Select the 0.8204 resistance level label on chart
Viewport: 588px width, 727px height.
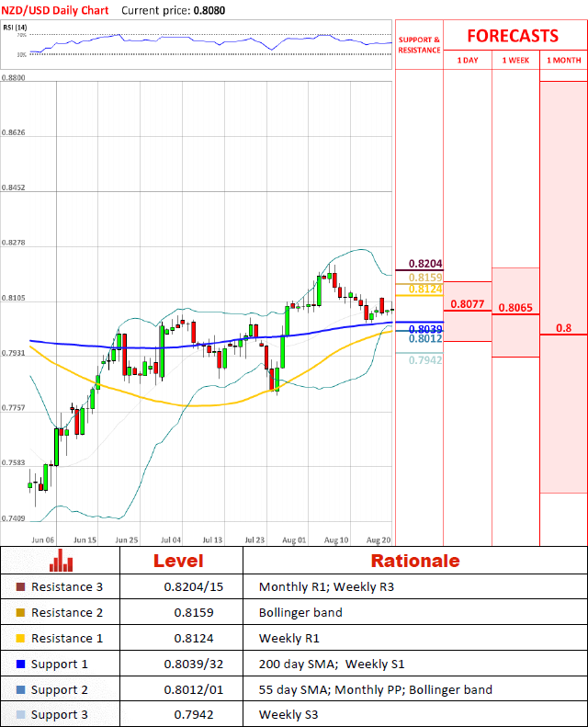click(425, 262)
